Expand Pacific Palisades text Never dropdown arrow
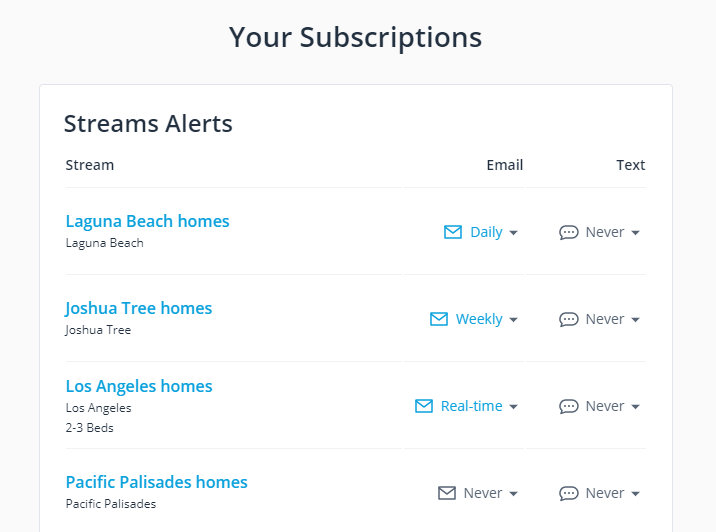This screenshot has width=716, height=532. click(635, 494)
